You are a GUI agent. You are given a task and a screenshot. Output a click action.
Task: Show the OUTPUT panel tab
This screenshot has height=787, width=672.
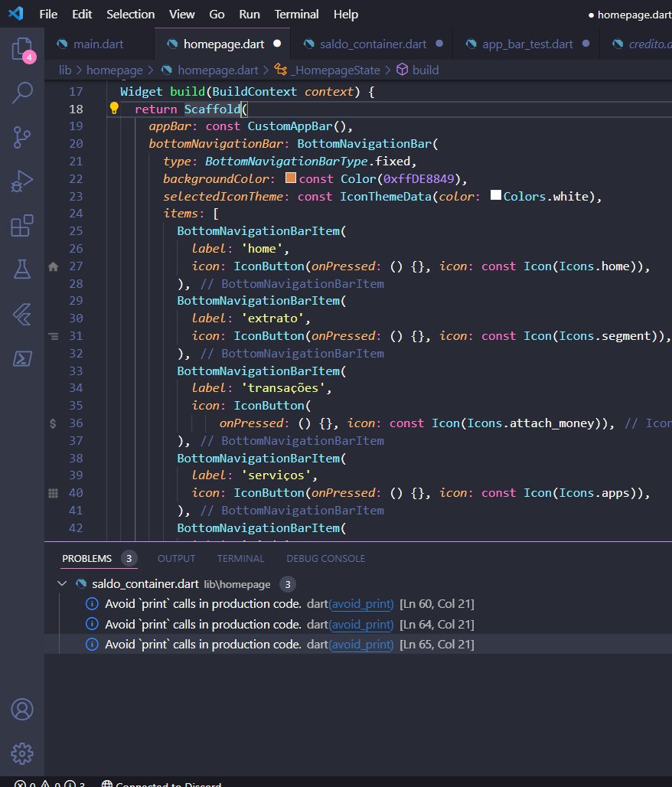pyautogui.click(x=176, y=559)
